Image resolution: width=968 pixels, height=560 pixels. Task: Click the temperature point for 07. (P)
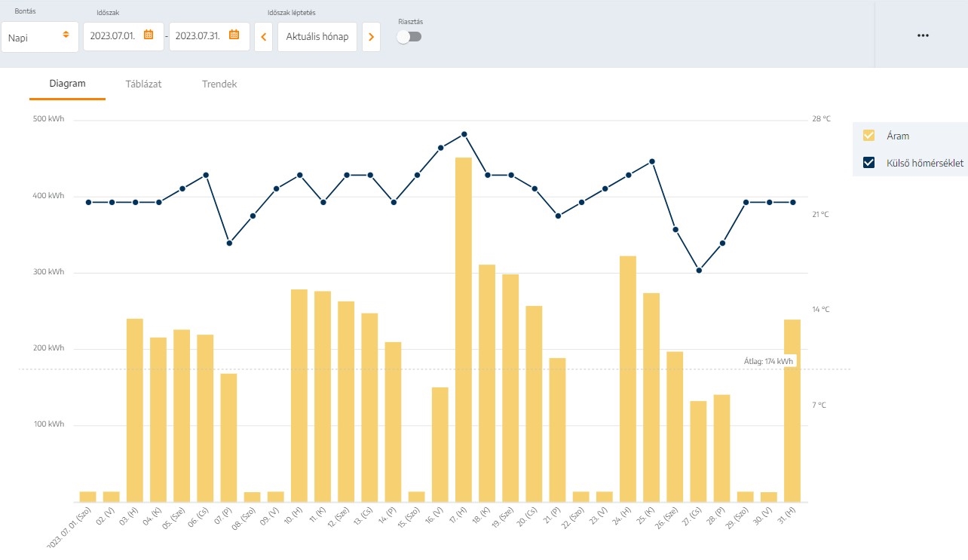tap(229, 243)
